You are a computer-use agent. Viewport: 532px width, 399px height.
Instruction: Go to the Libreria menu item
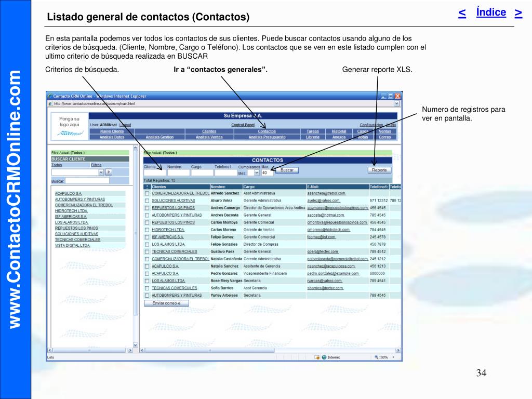coord(312,137)
